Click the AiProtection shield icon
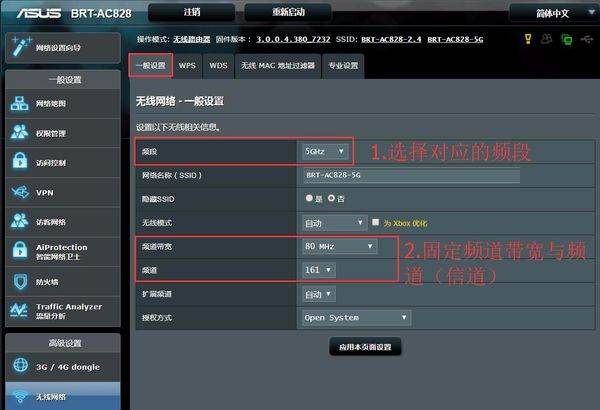The width and height of the screenshot is (600, 410). (20, 252)
